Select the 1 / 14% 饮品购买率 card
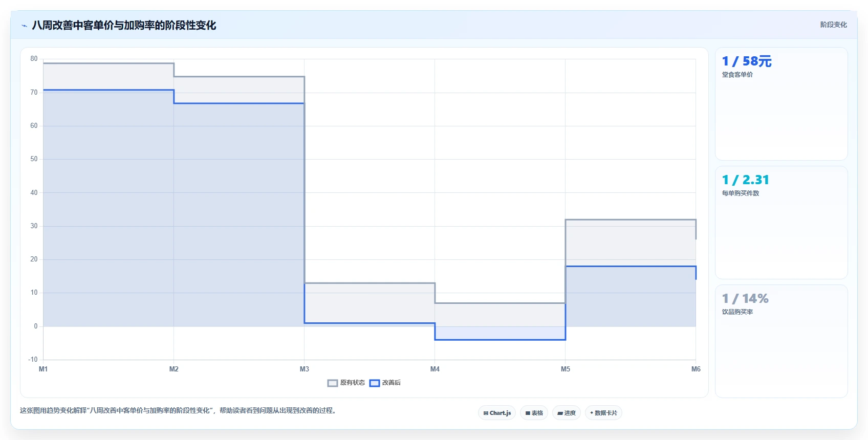868x440 pixels. 781,341
